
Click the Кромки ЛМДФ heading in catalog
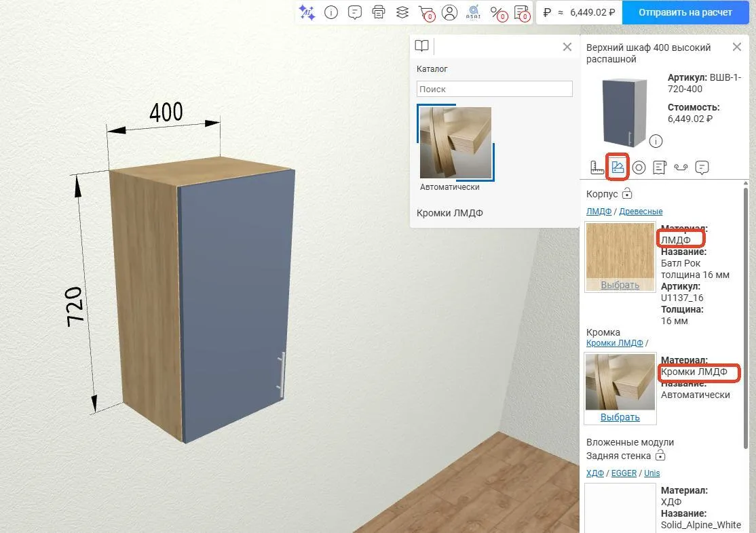click(x=450, y=212)
